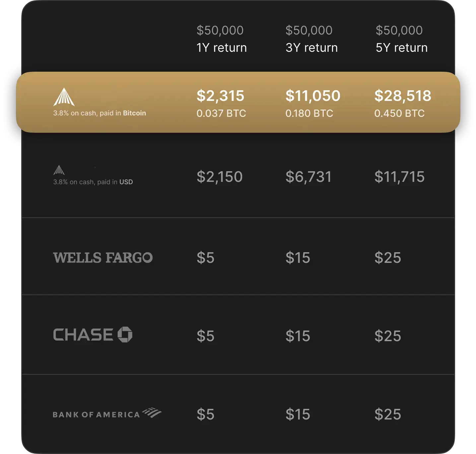Click the gold-row pyramid logo icon

pos(64,97)
